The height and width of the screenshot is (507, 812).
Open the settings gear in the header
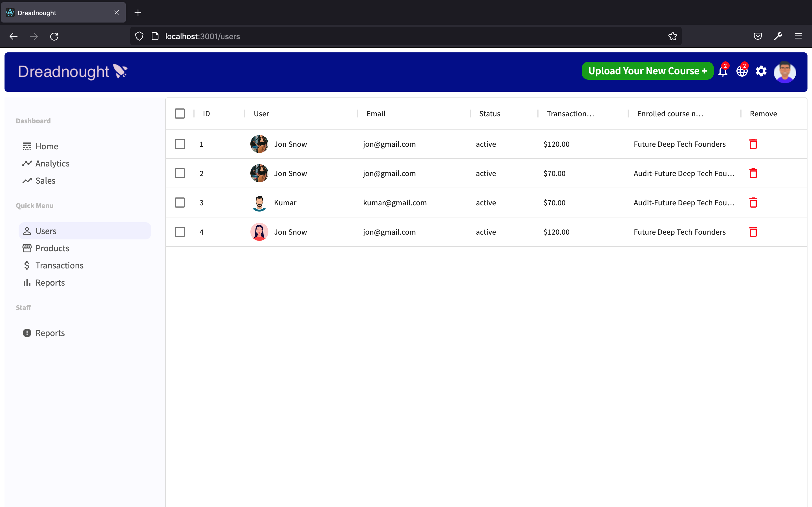point(761,71)
